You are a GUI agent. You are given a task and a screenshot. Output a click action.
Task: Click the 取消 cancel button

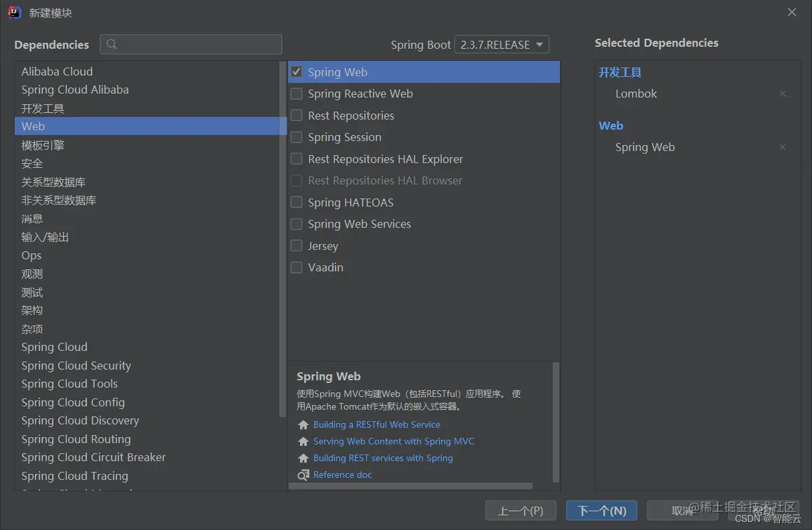click(x=682, y=511)
